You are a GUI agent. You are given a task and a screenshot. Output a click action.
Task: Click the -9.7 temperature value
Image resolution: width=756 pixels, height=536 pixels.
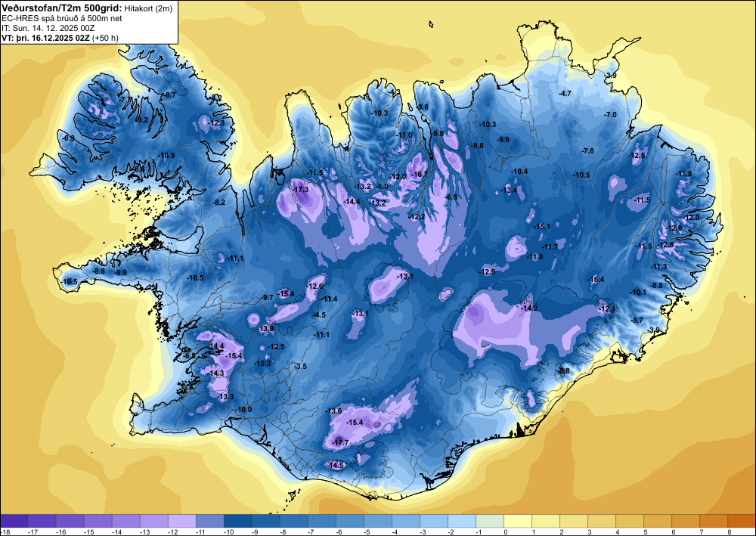(268, 298)
